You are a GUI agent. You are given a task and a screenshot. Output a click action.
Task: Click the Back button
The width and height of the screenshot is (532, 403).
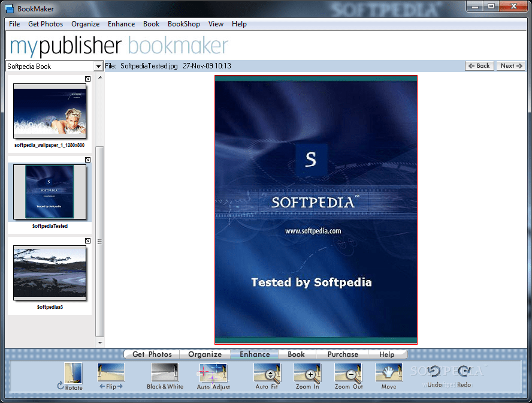[x=479, y=66]
